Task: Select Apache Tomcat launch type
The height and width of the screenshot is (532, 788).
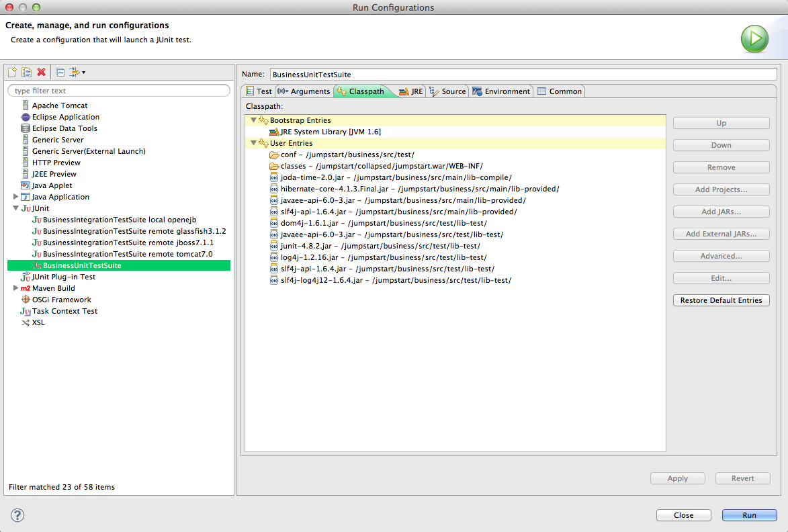Action: (x=59, y=105)
